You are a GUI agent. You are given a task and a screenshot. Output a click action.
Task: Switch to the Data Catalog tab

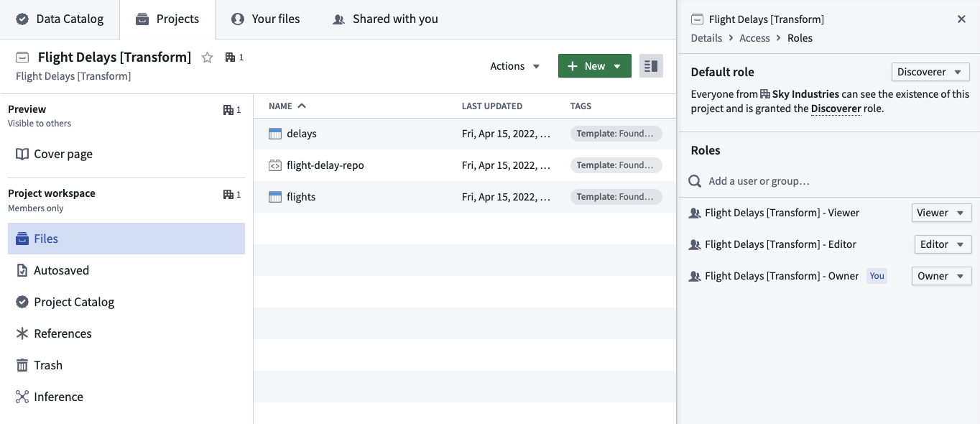60,19
